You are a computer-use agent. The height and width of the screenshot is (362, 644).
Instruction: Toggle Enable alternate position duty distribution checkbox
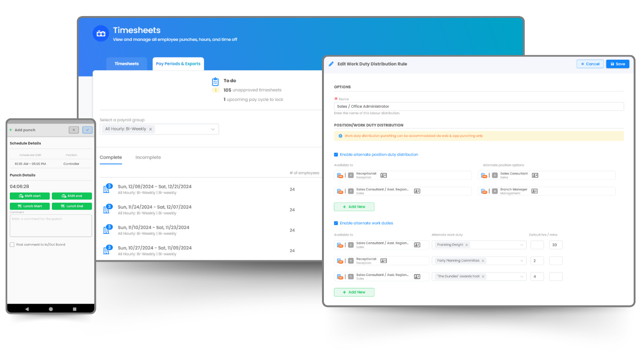coord(336,155)
